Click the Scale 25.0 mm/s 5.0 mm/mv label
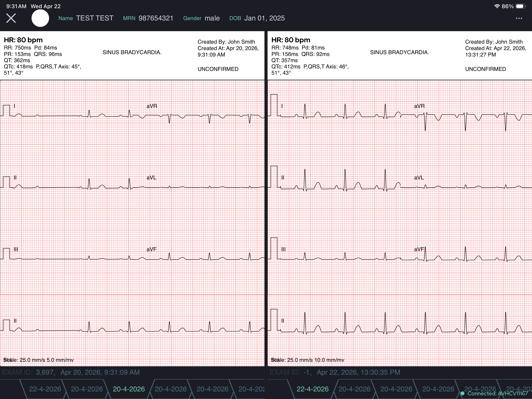 click(39, 360)
